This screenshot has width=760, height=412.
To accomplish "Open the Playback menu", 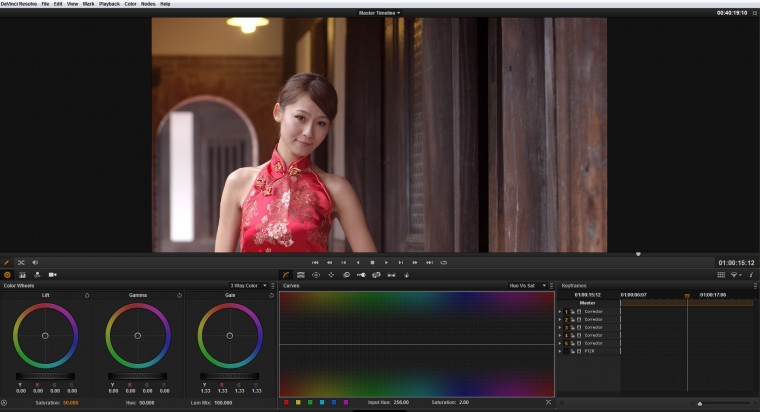I will point(108,4).
